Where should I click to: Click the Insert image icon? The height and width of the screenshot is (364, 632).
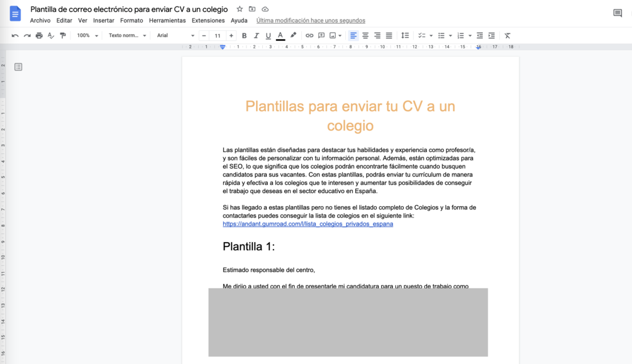(x=333, y=35)
